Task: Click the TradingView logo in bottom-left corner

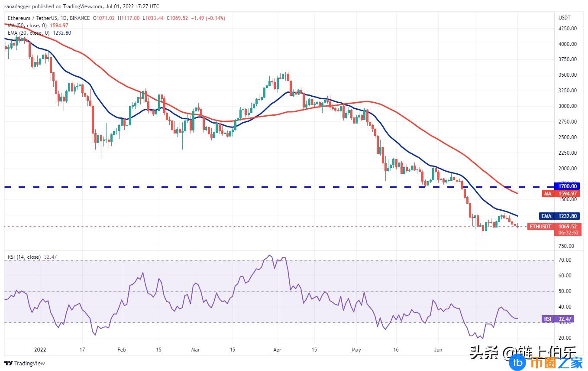Action: coord(25,363)
